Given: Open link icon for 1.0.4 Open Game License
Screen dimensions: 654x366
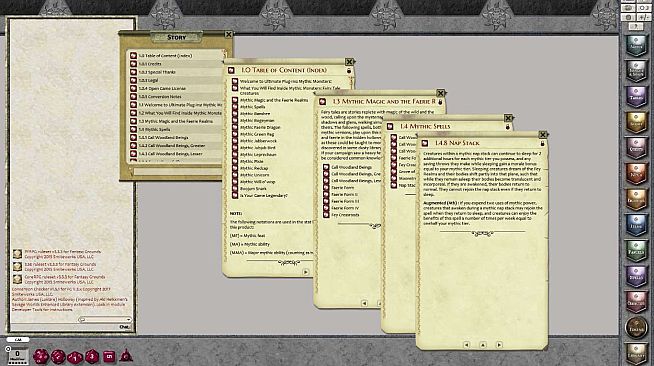Looking at the screenshot, I should [x=133, y=88].
